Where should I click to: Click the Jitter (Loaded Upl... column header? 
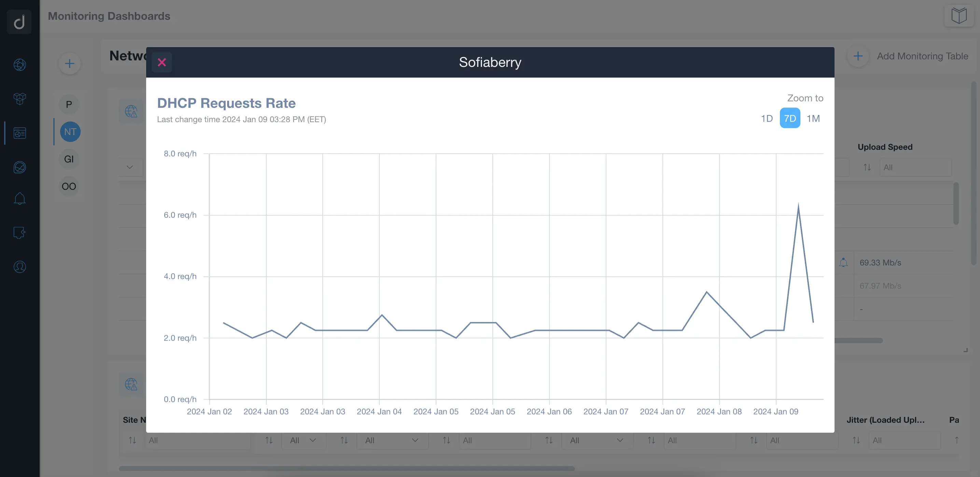click(x=885, y=420)
